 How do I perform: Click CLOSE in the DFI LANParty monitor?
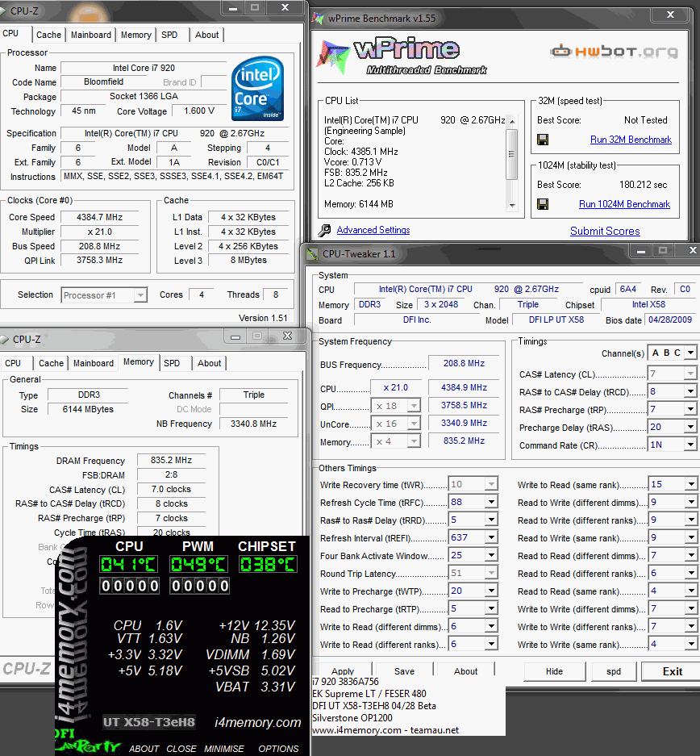point(181,749)
